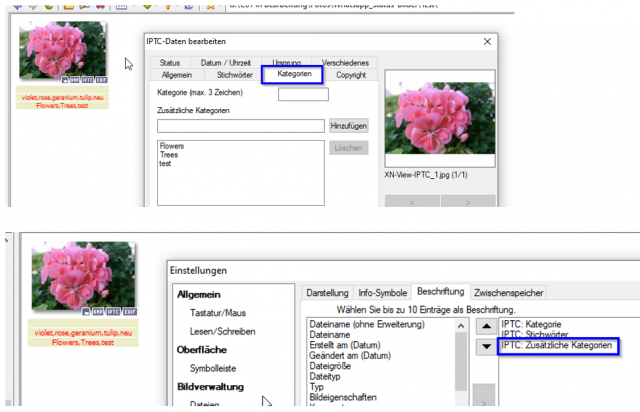The image size is (640, 412).
Task: Open the Darstellung tab
Action: pyautogui.click(x=327, y=293)
